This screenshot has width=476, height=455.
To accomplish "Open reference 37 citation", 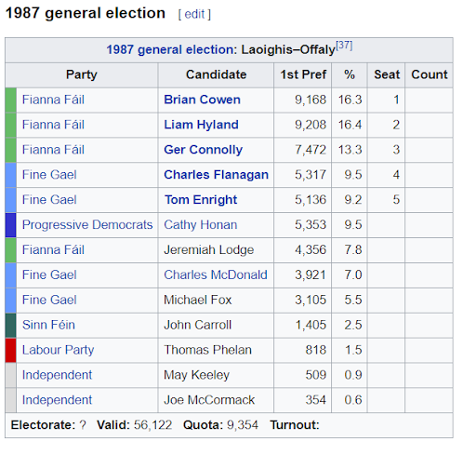I will point(344,46).
